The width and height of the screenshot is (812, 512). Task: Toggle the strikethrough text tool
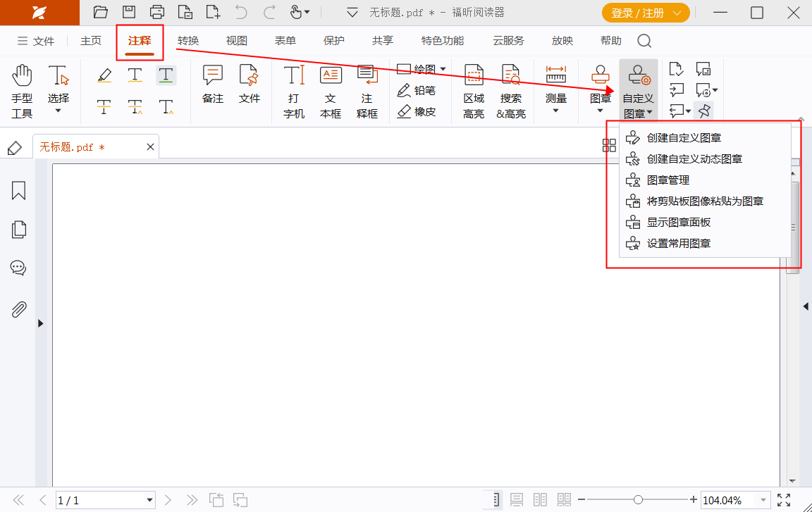point(104,106)
